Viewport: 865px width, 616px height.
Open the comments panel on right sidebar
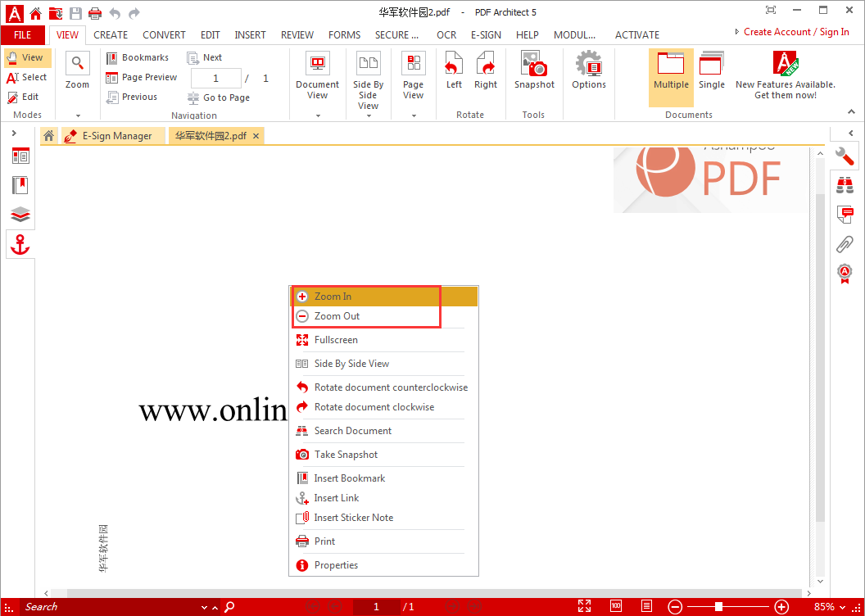(845, 214)
